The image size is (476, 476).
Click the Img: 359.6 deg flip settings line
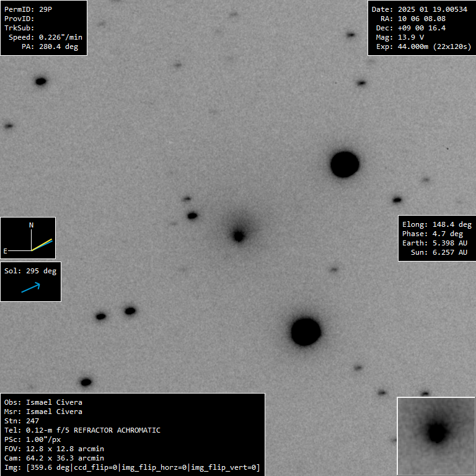pos(132,467)
